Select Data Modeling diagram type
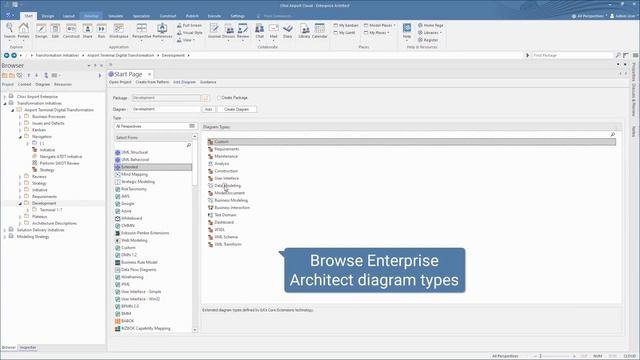Screen dimensions: 640x360 (x=227, y=186)
